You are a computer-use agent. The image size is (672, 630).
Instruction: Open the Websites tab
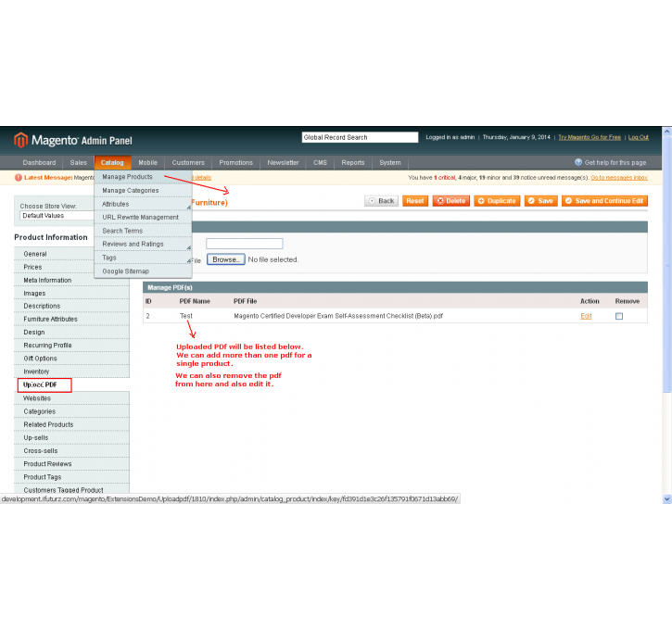click(x=71, y=398)
